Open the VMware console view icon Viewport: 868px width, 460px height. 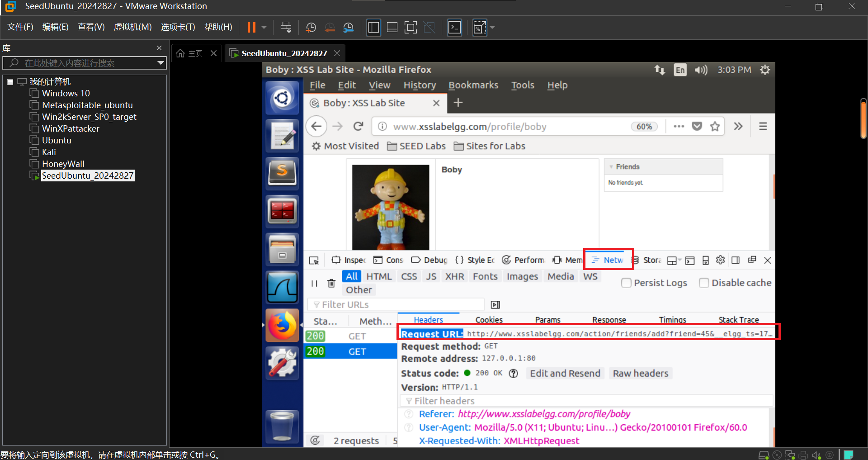point(454,28)
